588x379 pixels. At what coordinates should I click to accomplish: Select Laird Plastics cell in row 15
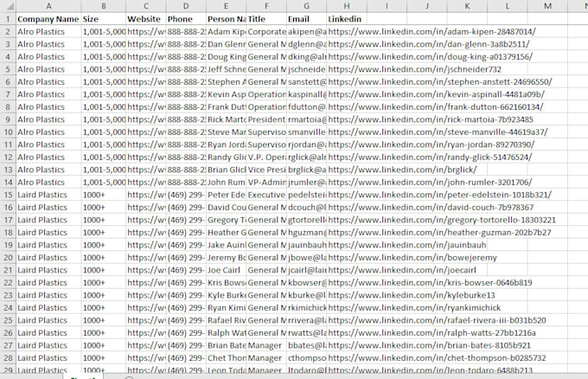(x=48, y=195)
